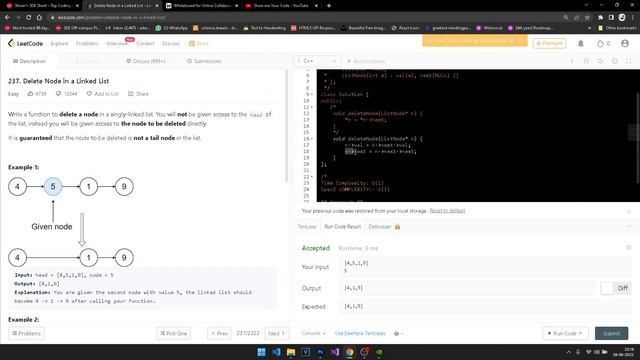The image size is (640, 360).
Task: Open Problems in top navigation
Action: (x=87, y=43)
